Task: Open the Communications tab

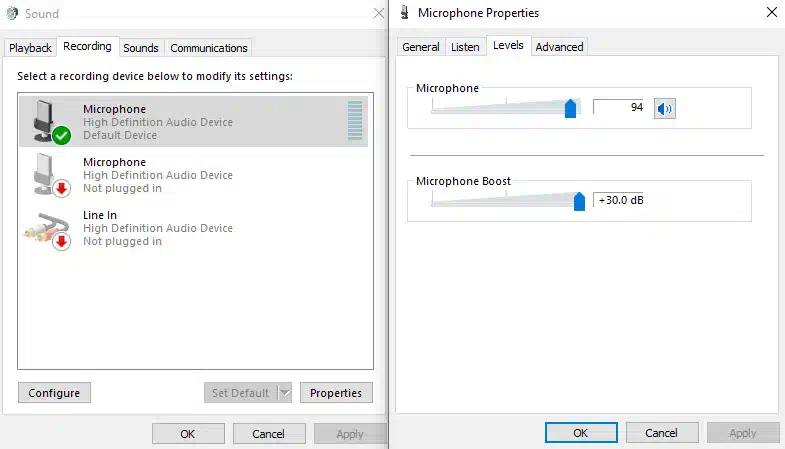Action: point(208,48)
